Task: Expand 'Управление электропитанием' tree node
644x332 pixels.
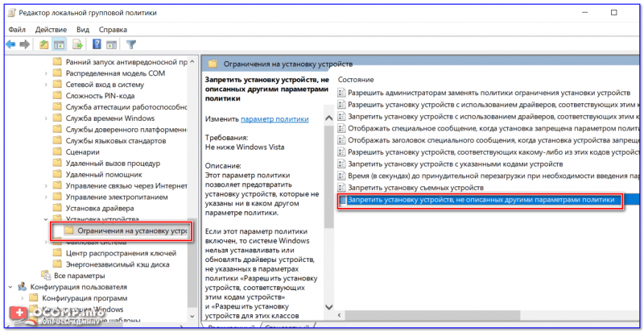Action: 46,197
